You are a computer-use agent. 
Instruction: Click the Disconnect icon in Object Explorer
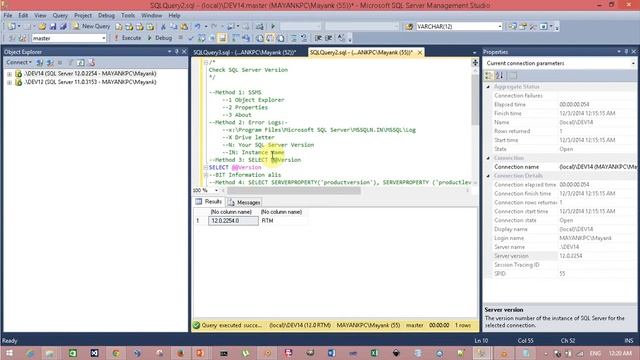pyautogui.click(x=50, y=62)
